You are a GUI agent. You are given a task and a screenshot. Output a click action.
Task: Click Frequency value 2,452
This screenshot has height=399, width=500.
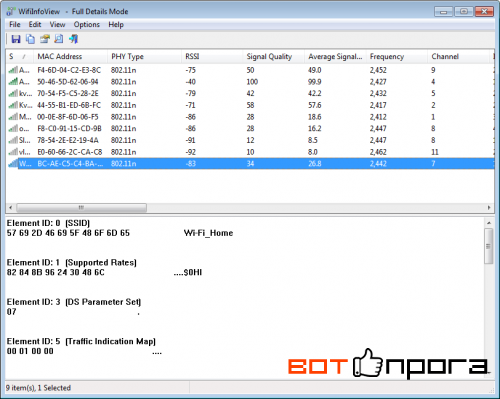pos(378,70)
